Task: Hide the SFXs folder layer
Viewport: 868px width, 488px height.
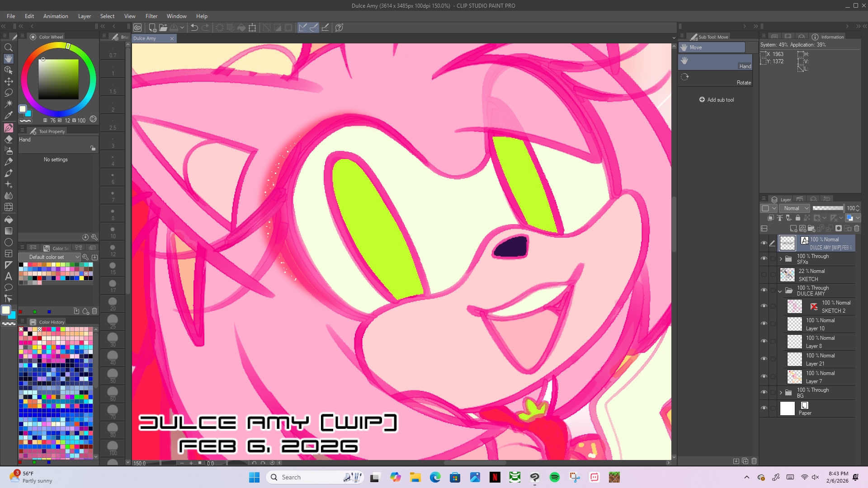Action: point(764,259)
